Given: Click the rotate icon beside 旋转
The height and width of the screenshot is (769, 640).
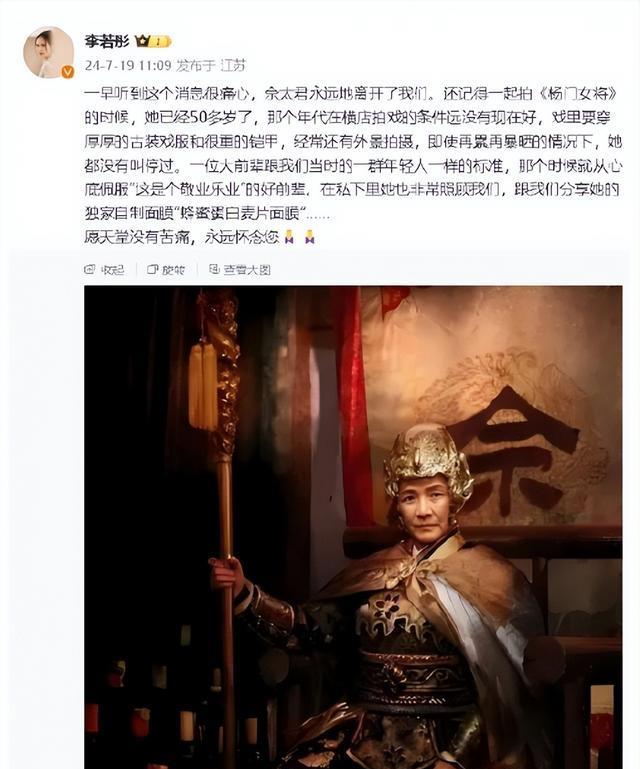Looking at the screenshot, I should (x=153, y=269).
